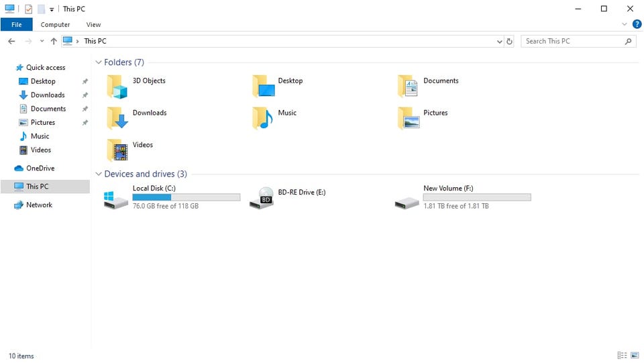Image resolution: width=644 pixels, height=363 pixels.
Task: Click the chevron after address bar computer icon
Action: (x=77, y=41)
